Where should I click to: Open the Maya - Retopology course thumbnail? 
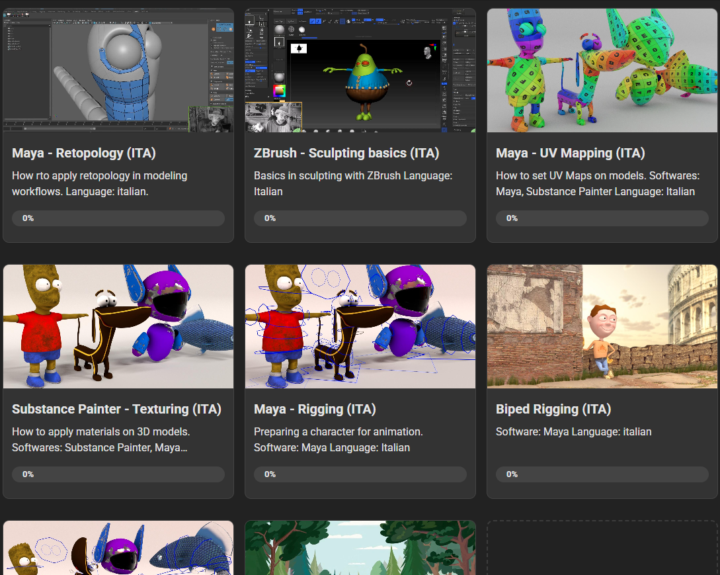pos(118,70)
